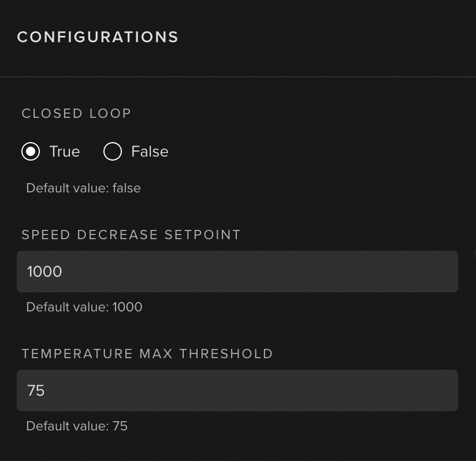The width and height of the screenshot is (476, 461).
Task: Click the divider line below CONFIGURATIONS
Action: [237, 75]
